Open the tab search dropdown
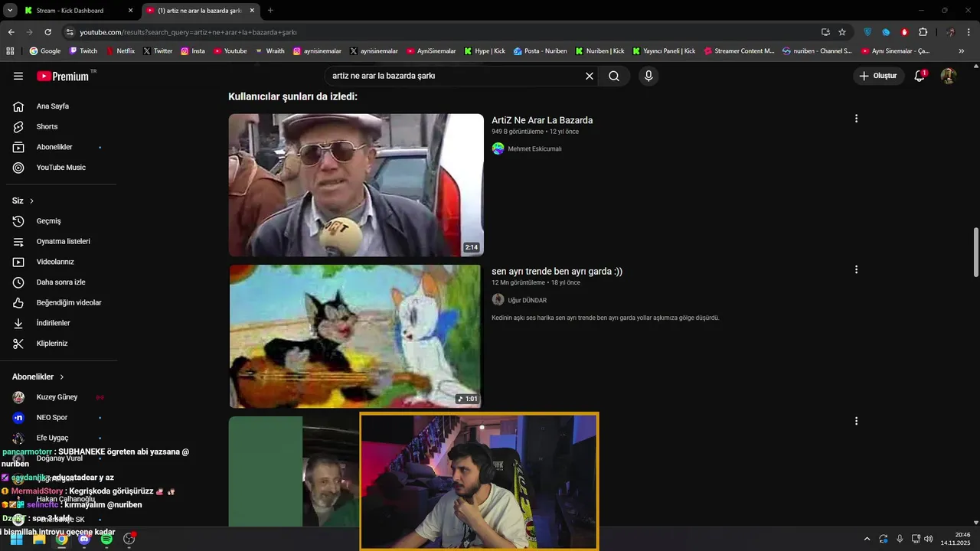This screenshot has width=980, height=551. pos(10,11)
